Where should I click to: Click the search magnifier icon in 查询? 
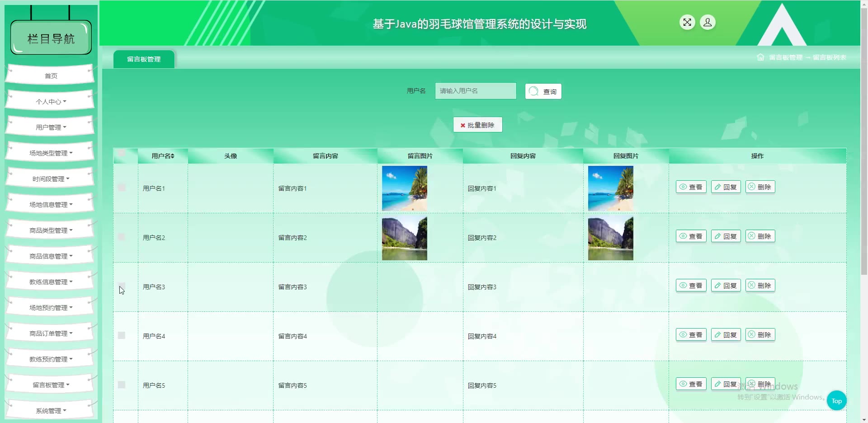[x=533, y=91]
